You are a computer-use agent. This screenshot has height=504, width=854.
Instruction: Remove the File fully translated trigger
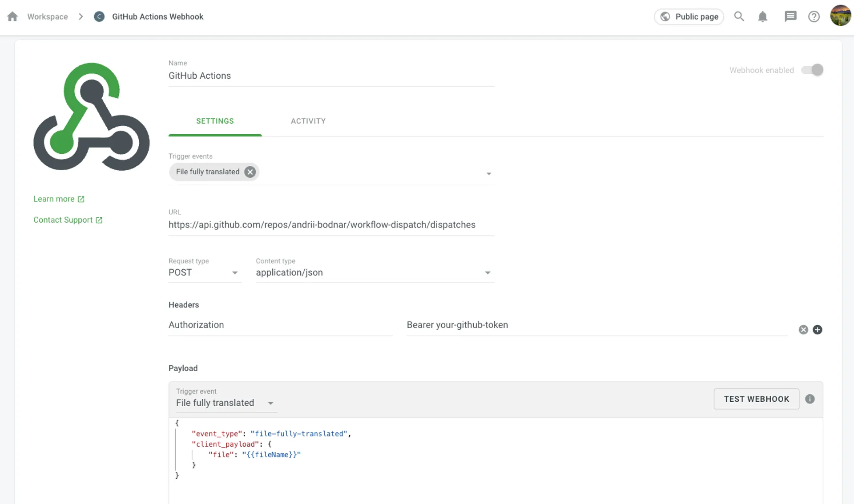tap(251, 172)
